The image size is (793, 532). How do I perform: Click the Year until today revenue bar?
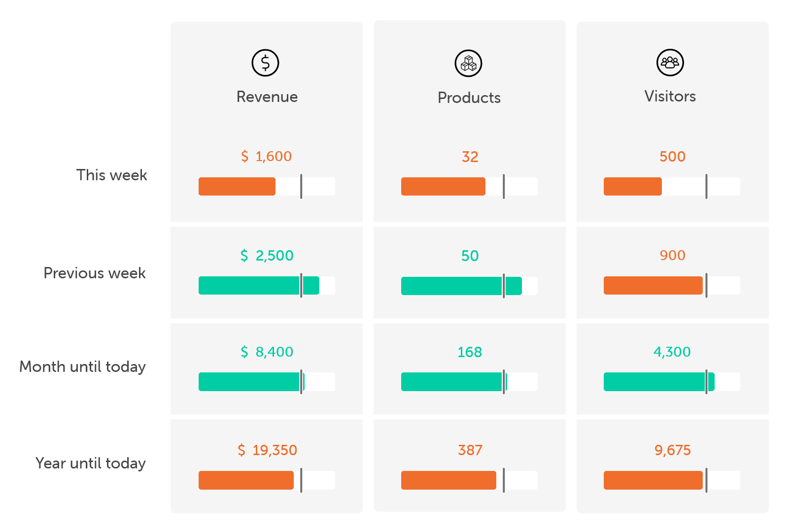(x=267, y=480)
